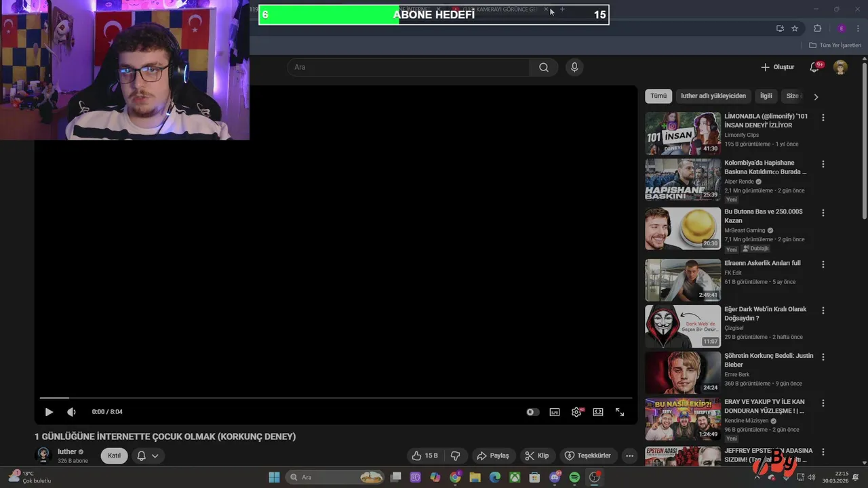Open options for ERAY VE YAKUP TV video
The height and width of the screenshot is (488, 868).
(x=823, y=403)
